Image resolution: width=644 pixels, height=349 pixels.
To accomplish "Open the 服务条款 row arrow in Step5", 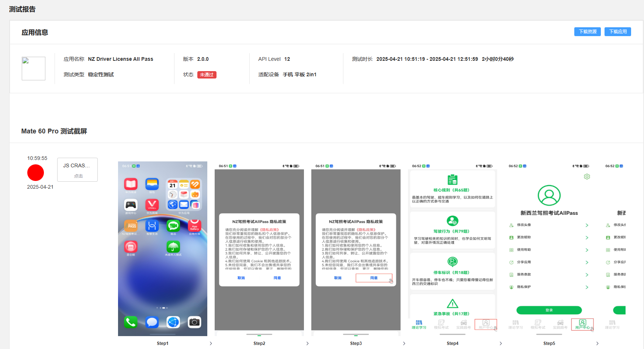I will (x=587, y=275).
